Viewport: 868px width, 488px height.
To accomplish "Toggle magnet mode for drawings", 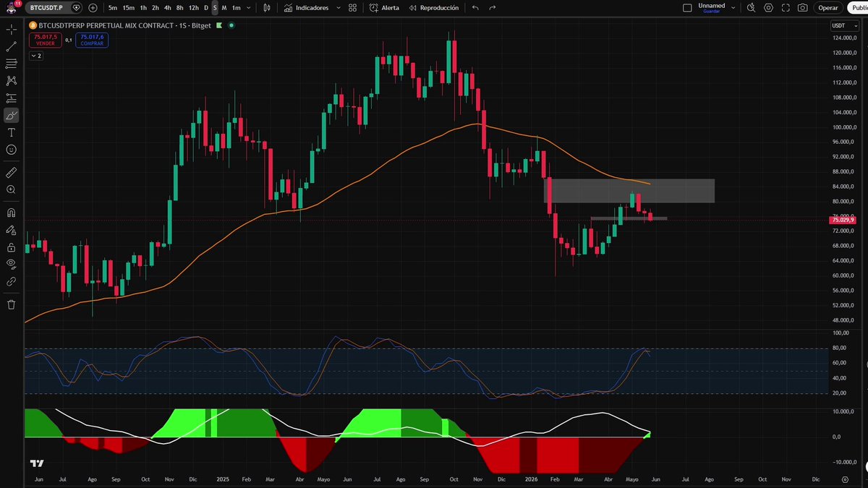I will pyautogui.click(x=12, y=213).
